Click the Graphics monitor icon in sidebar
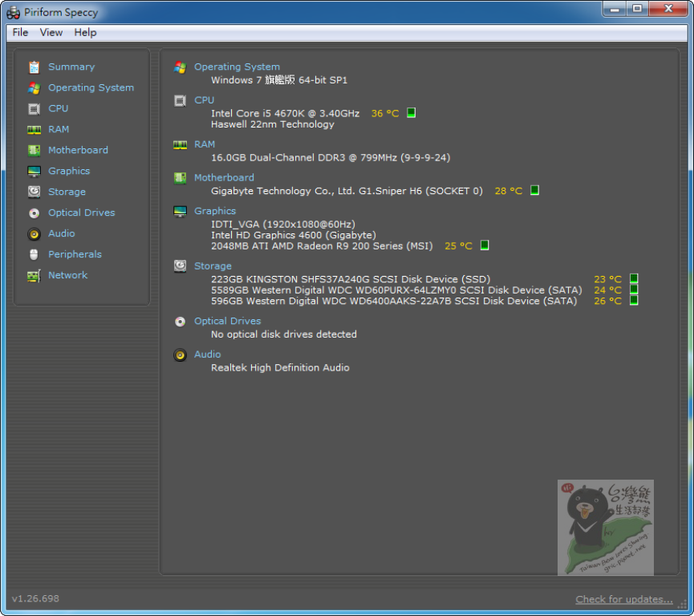 click(x=34, y=171)
